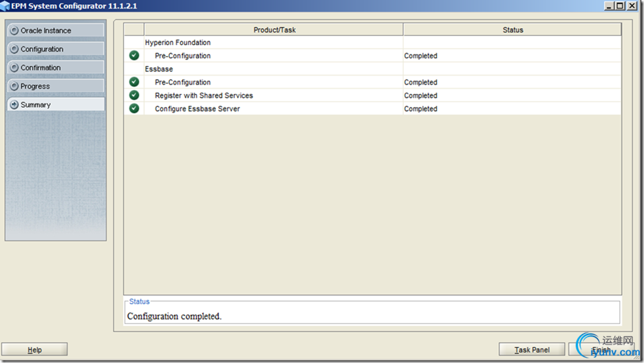Go to the Configuration step
Image resolution: width=644 pixels, height=363 pixels.
[56, 49]
